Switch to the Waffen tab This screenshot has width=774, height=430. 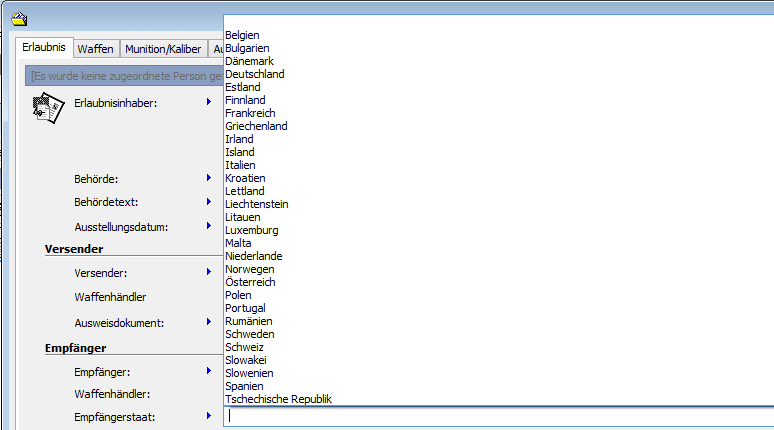(95, 49)
